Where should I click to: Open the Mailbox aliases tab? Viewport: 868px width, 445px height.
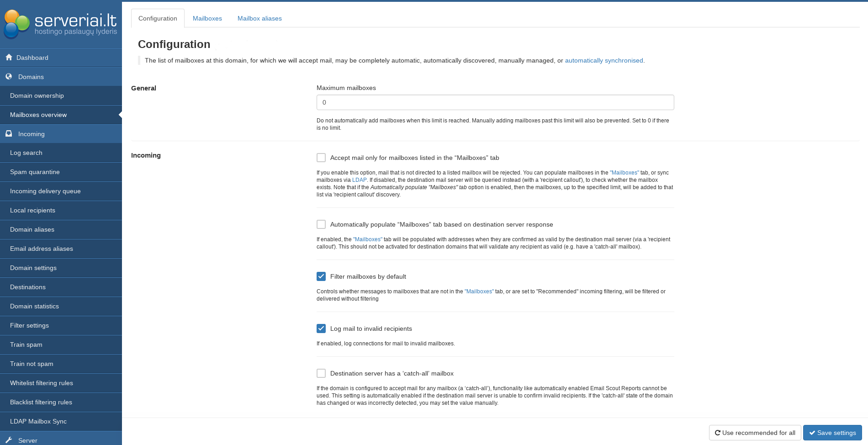(x=259, y=18)
